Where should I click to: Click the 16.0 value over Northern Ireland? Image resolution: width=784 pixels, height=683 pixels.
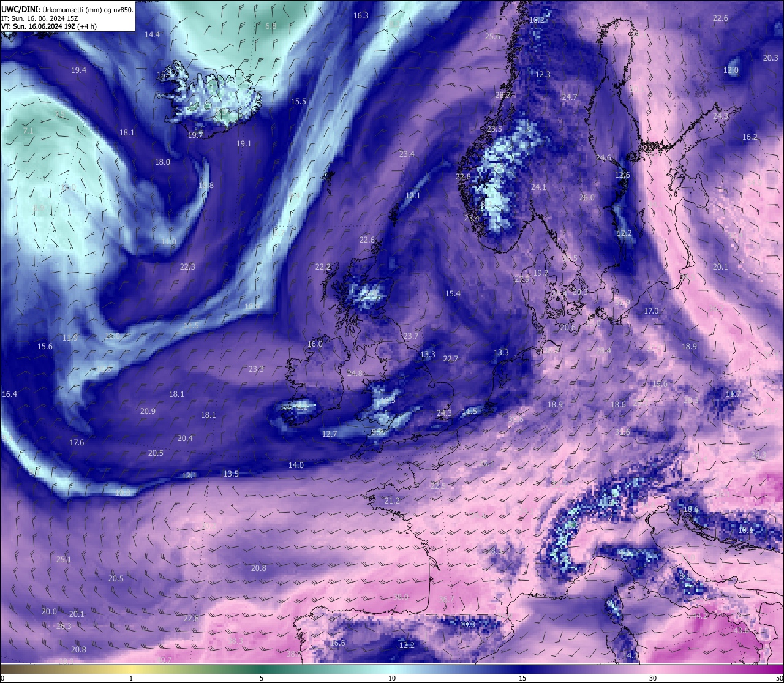pyautogui.click(x=315, y=344)
